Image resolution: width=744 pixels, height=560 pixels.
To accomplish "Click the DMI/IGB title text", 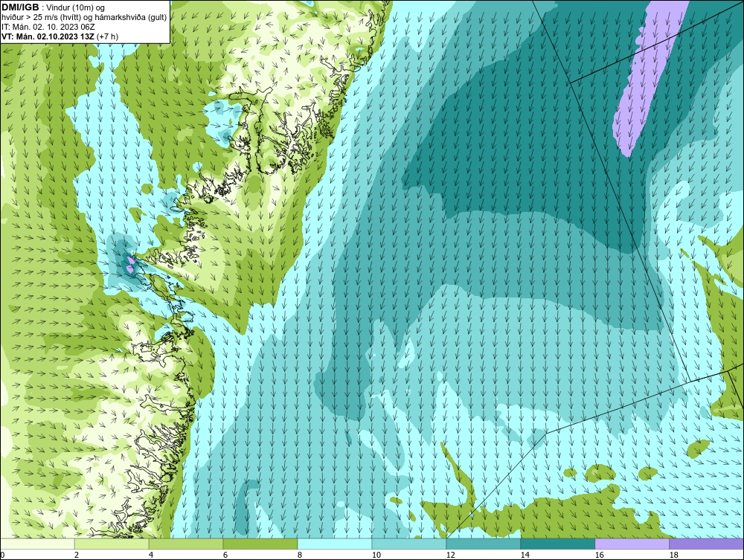I will pyautogui.click(x=20, y=7).
